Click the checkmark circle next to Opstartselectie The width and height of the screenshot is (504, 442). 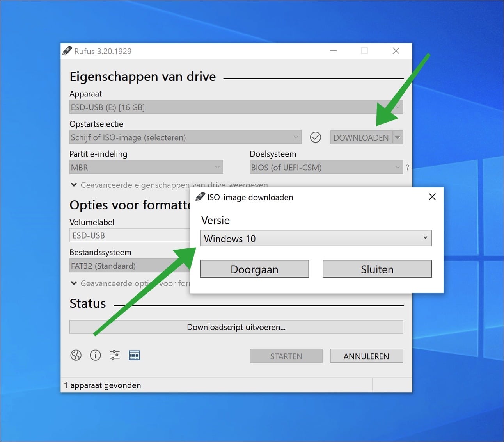(316, 137)
